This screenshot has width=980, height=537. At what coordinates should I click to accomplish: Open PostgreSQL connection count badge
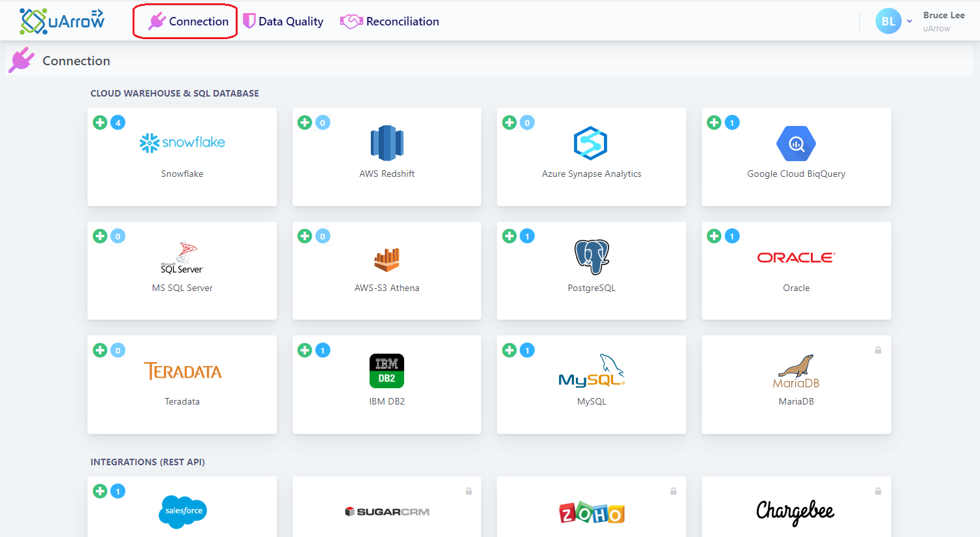tap(528, 236)
